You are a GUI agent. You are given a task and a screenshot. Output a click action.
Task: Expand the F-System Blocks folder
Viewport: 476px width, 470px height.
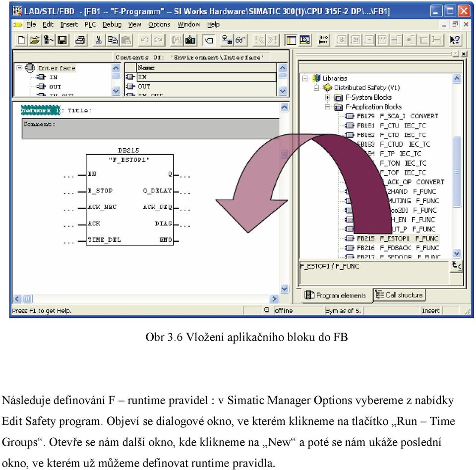pos(327,98)
